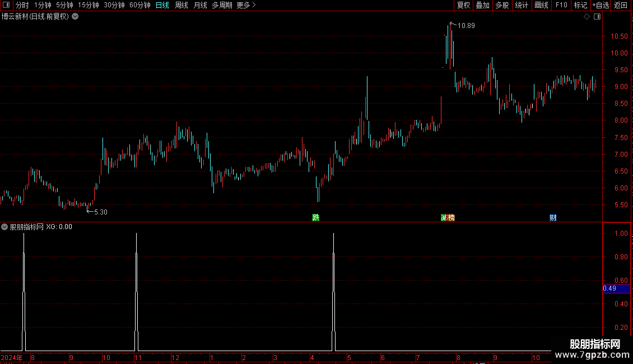Click the 2024年 date axis label
Viewport: 633px width, 364px height.
pyautogui.click(x=12, y=357)
